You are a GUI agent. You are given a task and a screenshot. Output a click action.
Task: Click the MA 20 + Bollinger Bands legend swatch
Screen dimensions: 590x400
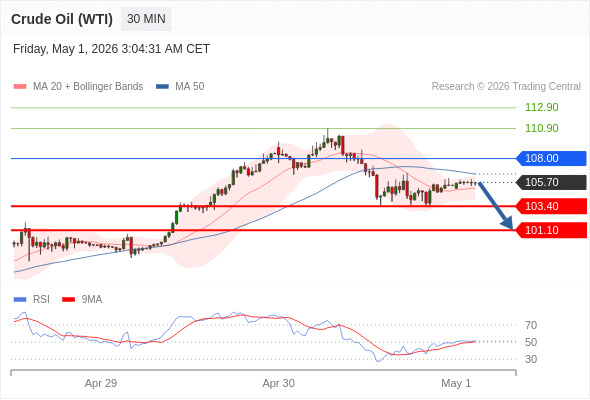click(x=20, y=87)
